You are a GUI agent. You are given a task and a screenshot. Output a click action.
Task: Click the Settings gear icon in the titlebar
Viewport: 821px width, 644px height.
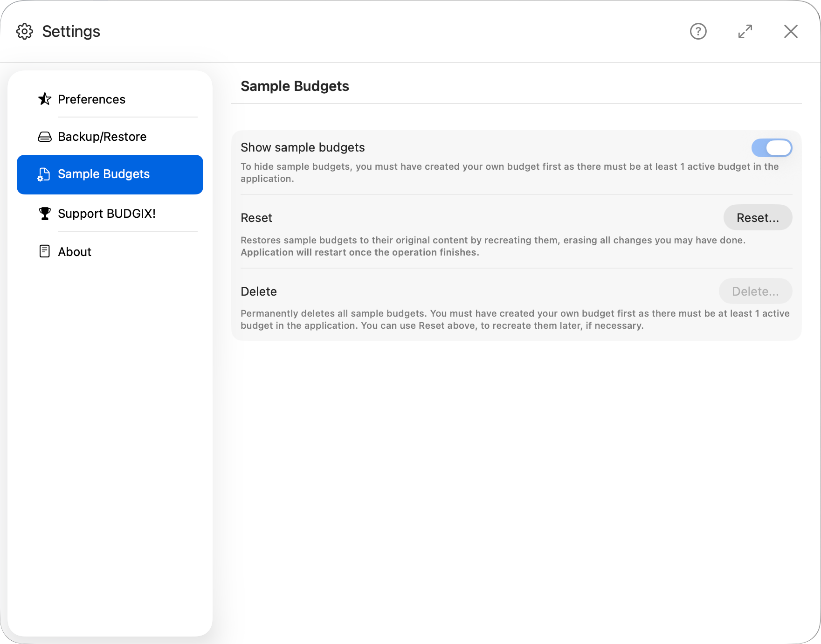click(x=25, y=31)
